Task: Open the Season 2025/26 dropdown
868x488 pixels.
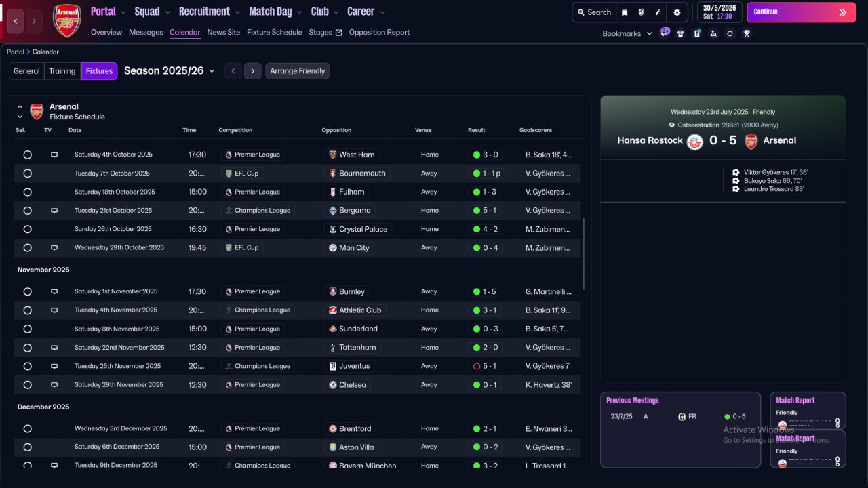Action: point(170,71)
